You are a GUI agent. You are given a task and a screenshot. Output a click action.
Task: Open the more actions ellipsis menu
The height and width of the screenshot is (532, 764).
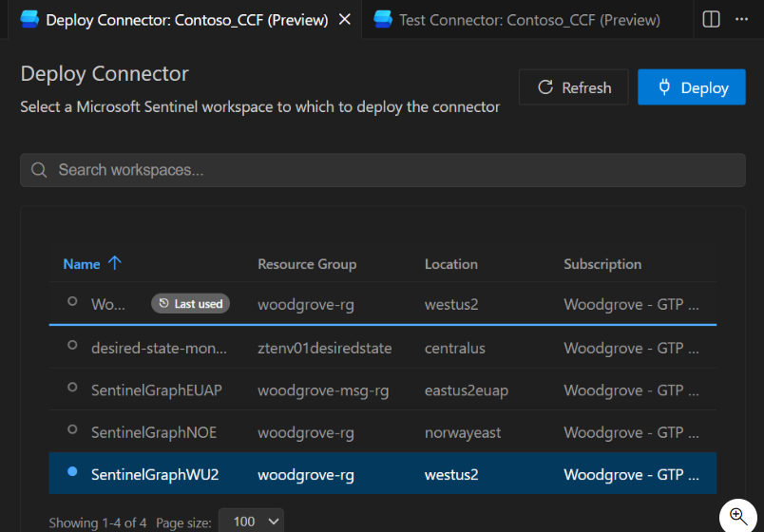(743, 19)
